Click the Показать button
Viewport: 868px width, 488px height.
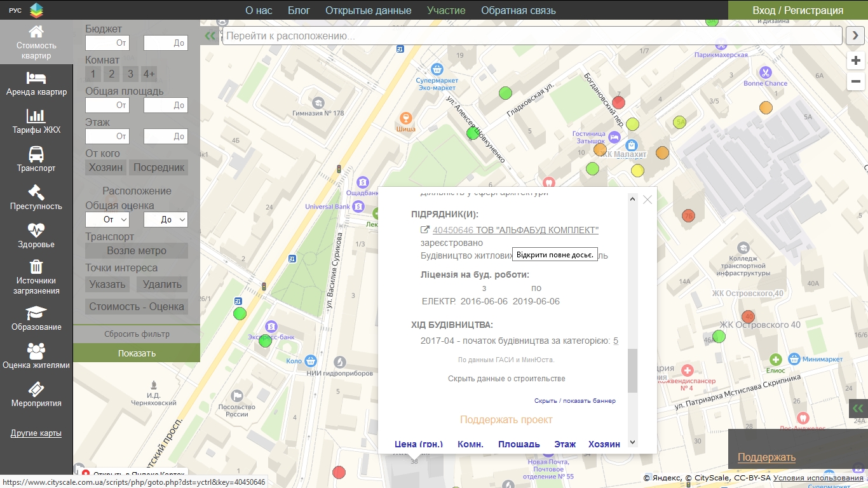point(137,353)
